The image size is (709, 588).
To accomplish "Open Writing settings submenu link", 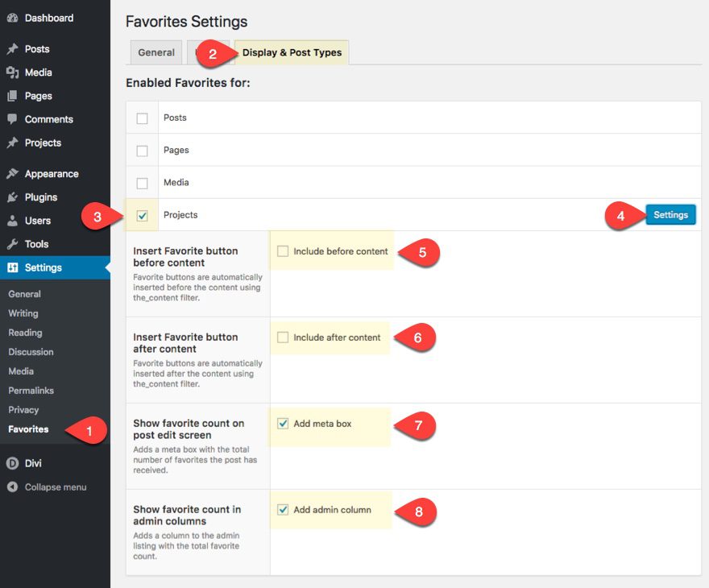I will click(23, 313).
